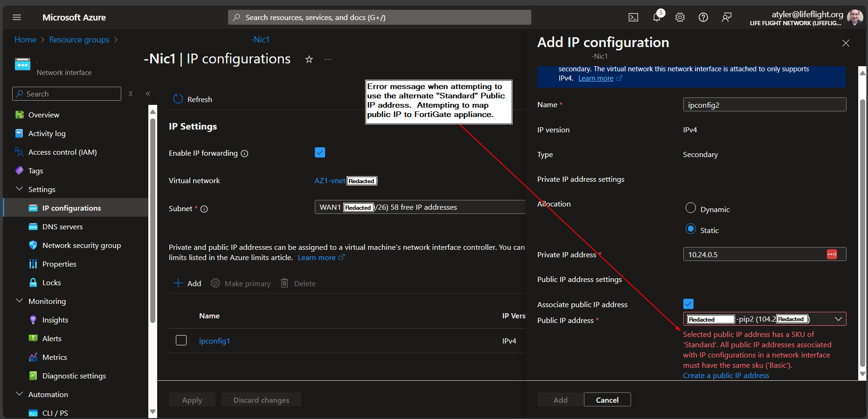Viewport: 868px width, 419px height.
Task: Collapse the Automation section
Action: tap(19, 394)
